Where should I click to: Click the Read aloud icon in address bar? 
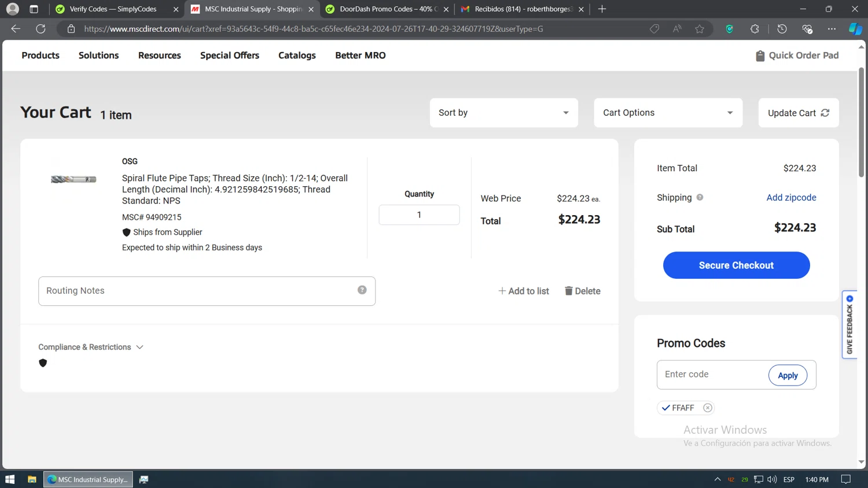(x=677, y=29)
